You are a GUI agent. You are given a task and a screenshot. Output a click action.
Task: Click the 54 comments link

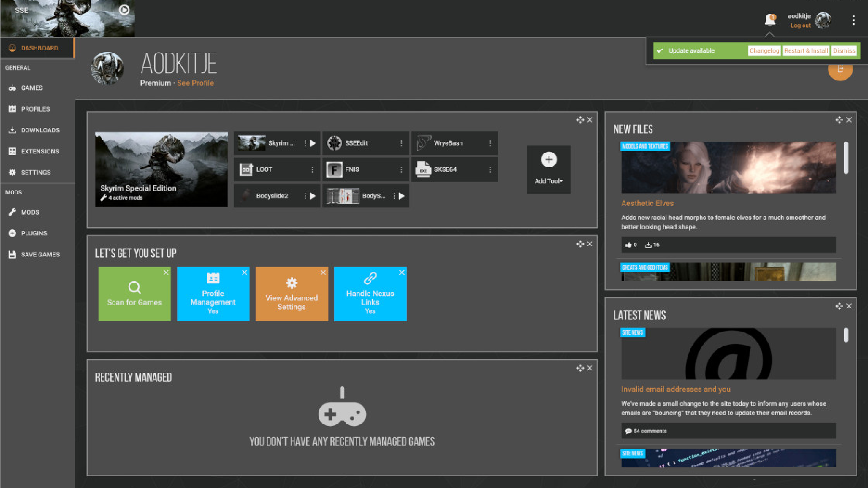(x=646, y=431)
